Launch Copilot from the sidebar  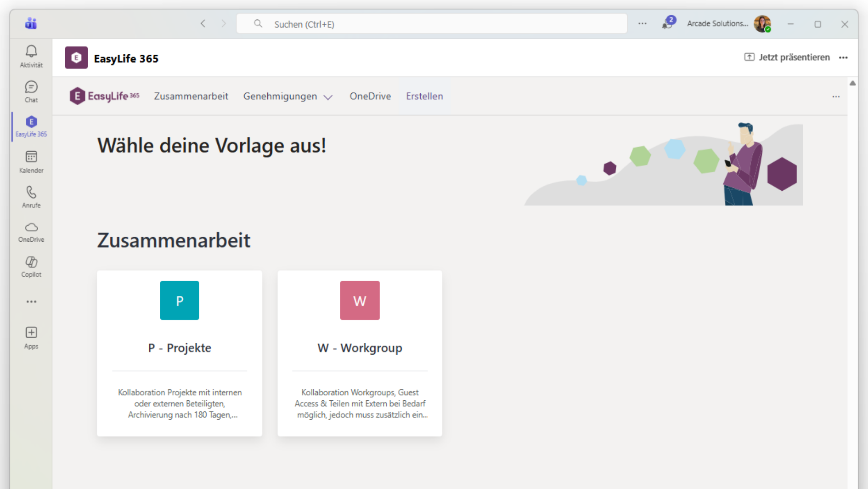pos(31,267)
